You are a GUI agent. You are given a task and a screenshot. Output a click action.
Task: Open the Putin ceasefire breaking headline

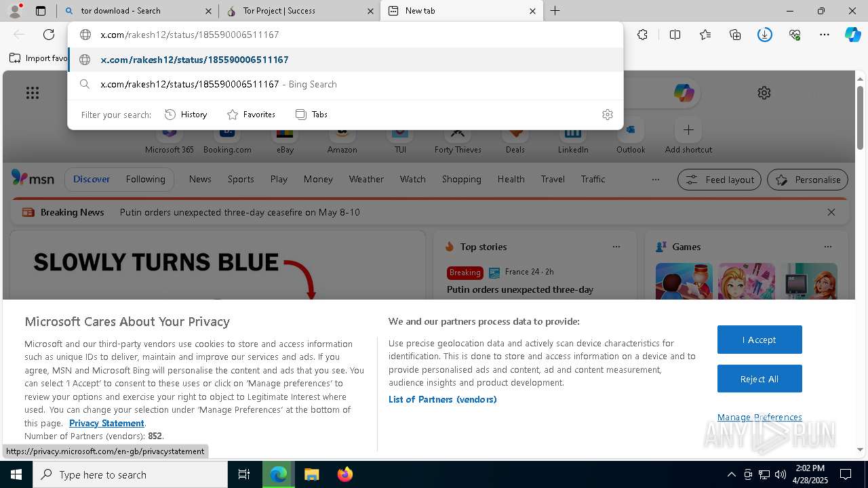(239, 212)
